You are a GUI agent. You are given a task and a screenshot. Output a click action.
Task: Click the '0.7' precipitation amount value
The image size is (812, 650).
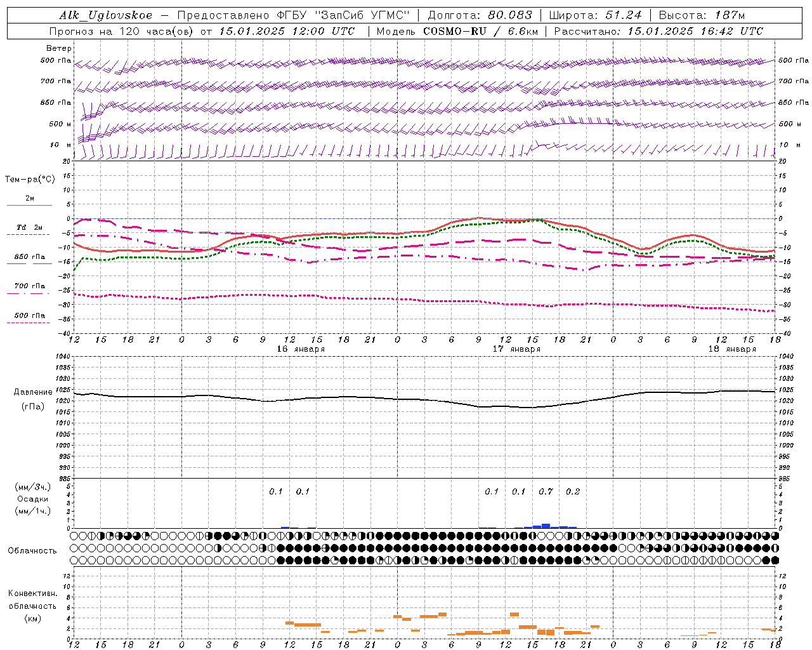click(x=546, y=492)
